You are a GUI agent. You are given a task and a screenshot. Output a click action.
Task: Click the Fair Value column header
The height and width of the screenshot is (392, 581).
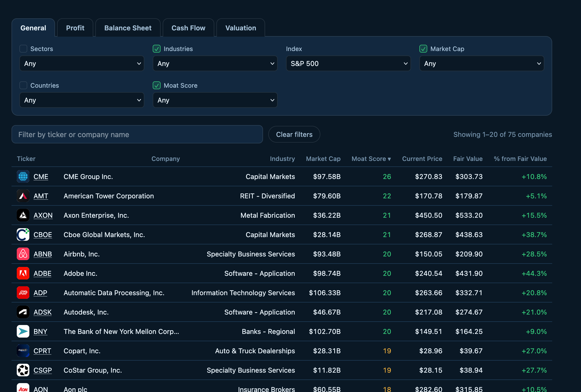tap(468, 159)
